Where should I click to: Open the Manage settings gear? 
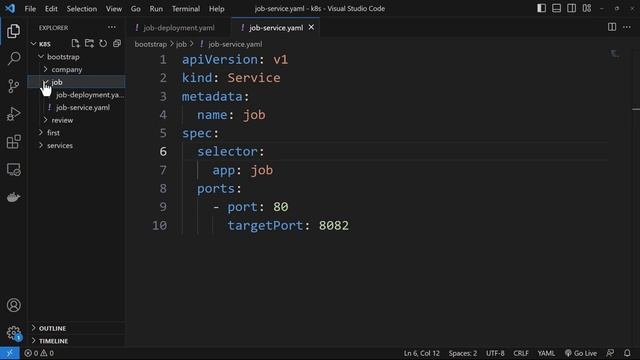pos(13,333)
